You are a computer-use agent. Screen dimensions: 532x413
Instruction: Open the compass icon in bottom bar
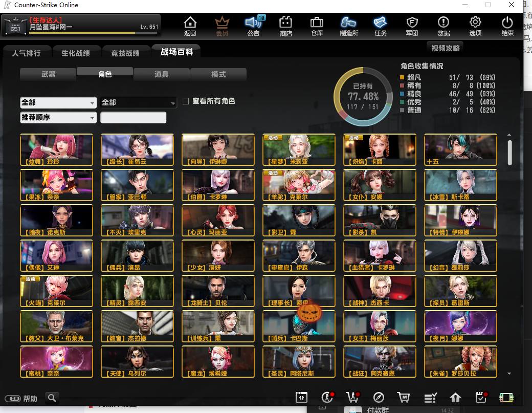379,397
